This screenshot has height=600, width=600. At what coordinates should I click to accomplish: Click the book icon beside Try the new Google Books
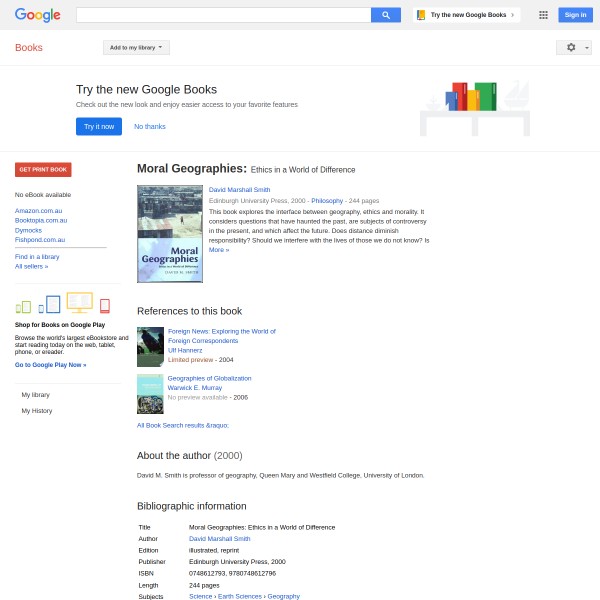tap(421, 15)
